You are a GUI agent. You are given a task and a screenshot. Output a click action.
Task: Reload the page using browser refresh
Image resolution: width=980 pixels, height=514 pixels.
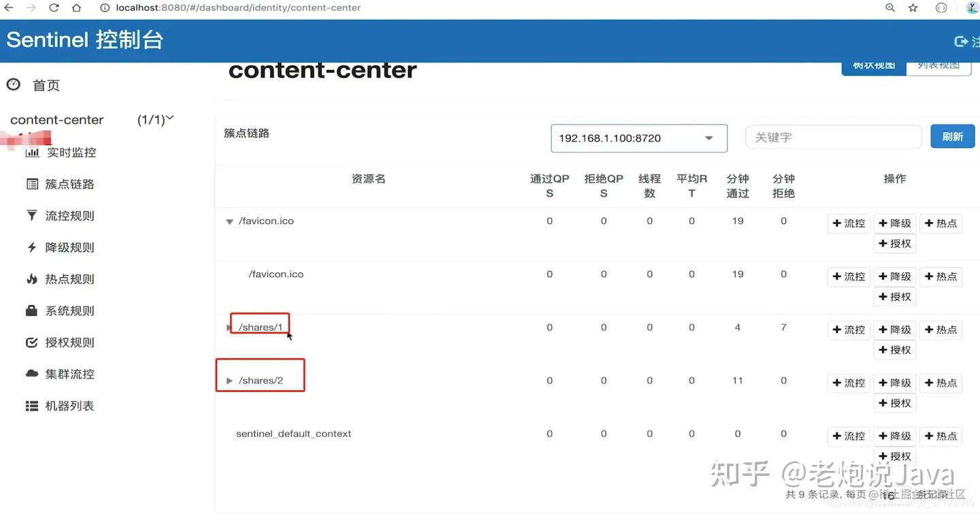[x=54, y=8]
